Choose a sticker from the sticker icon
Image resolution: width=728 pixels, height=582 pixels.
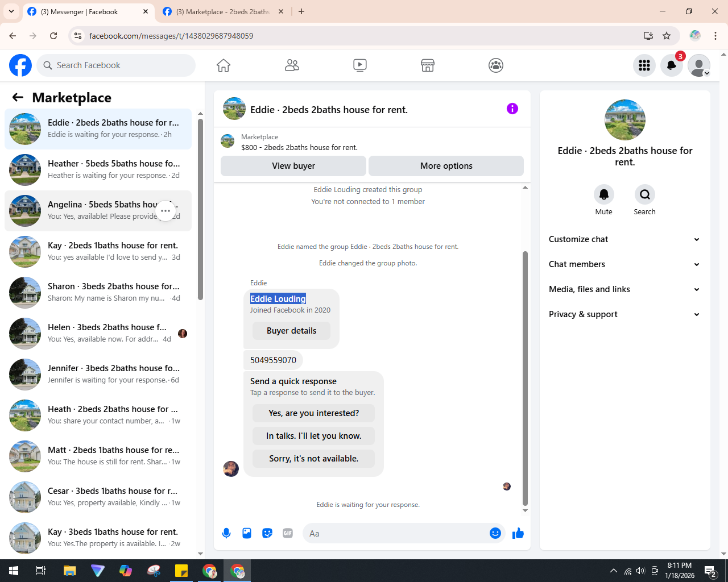pyautogui.click(x=267, y=533)
